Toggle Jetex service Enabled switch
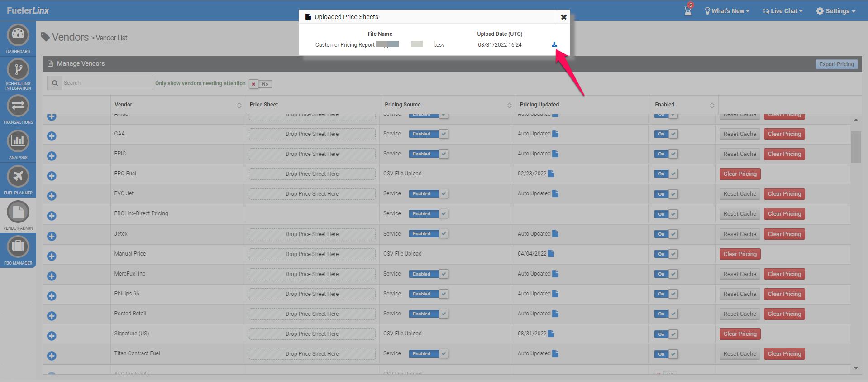Screen dimensions: 868x382 tap(429, 234)
